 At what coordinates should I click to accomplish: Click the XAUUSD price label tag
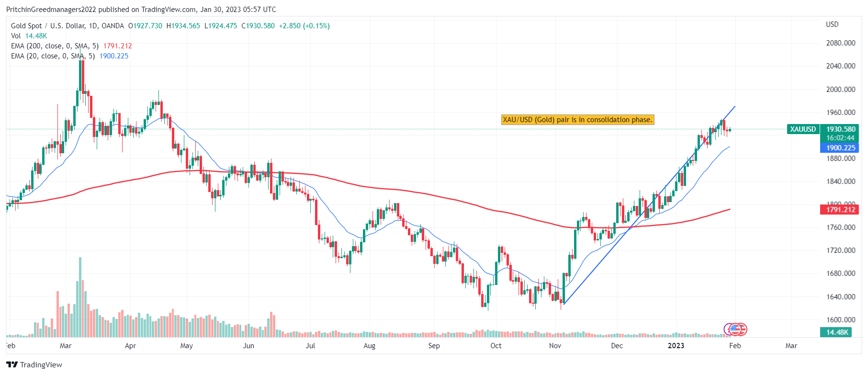click(803, 129)
